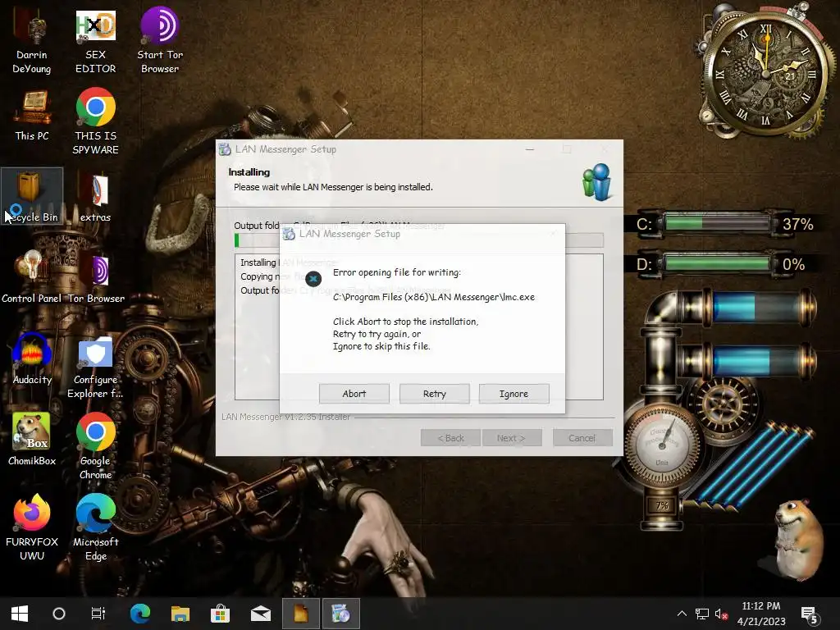
Task: Open Cortana search circle on the taskbar
Action: (59, 614)
